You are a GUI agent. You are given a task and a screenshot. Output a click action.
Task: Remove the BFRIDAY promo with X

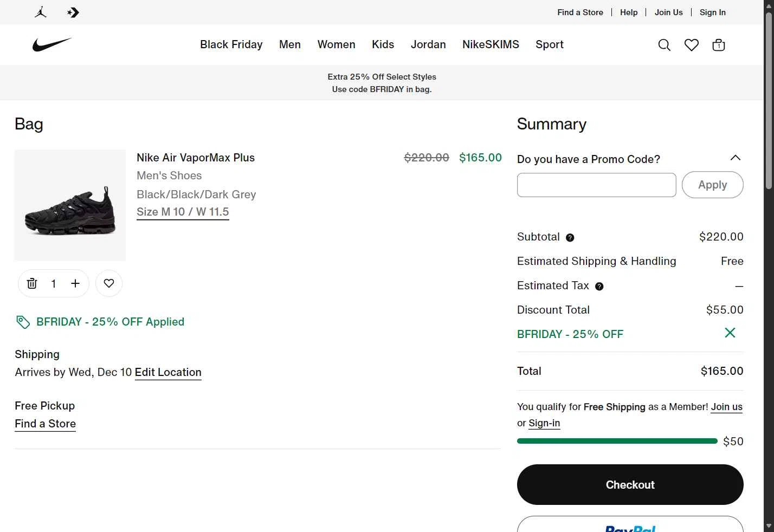pos(730,333)
